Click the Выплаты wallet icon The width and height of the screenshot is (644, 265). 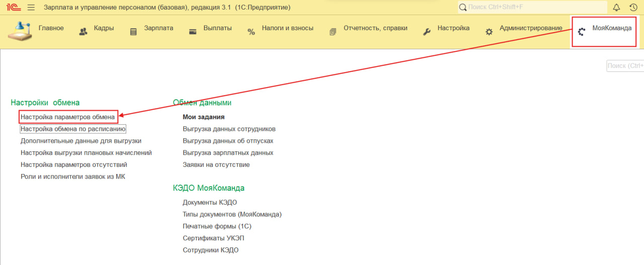coord(193,32)
